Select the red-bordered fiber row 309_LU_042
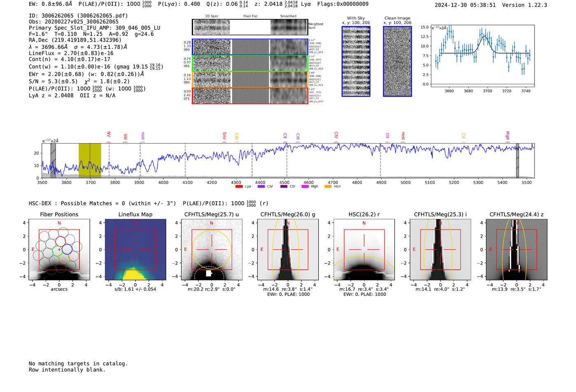 pyautogui.click(x=250, y=95)
